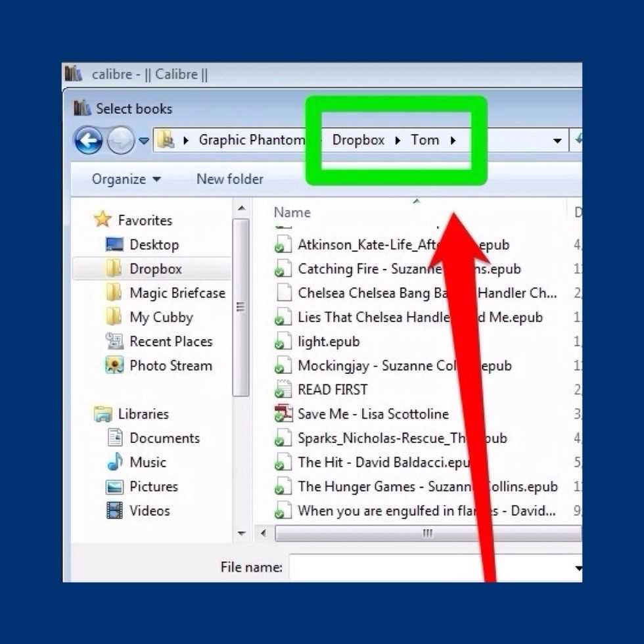Screen dimensions: 644x644
Task: Expand the breadcrumb arrow after Dropbox
Action: [397, 141]
